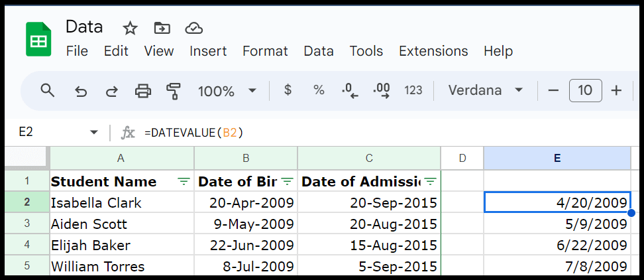Click the font size field showing 10
644x280 pixels.
(x=585, y=90)
